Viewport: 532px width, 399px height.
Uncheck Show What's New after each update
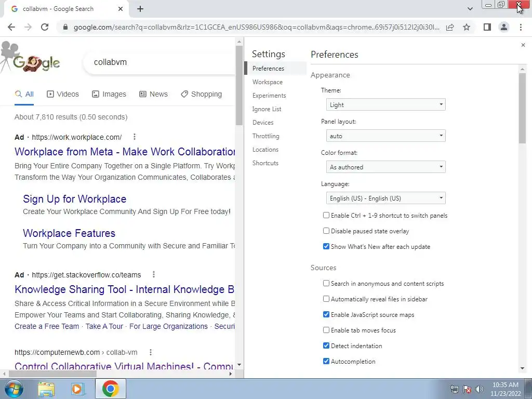(x=326, y=246)
